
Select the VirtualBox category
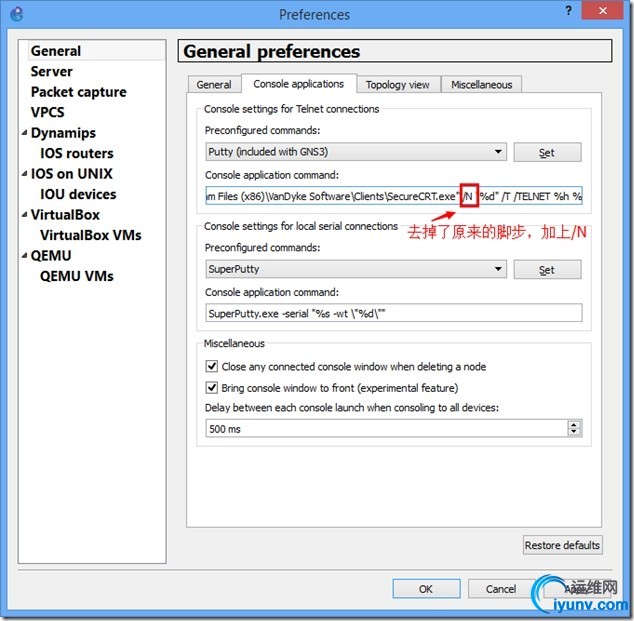click(65, 215)
